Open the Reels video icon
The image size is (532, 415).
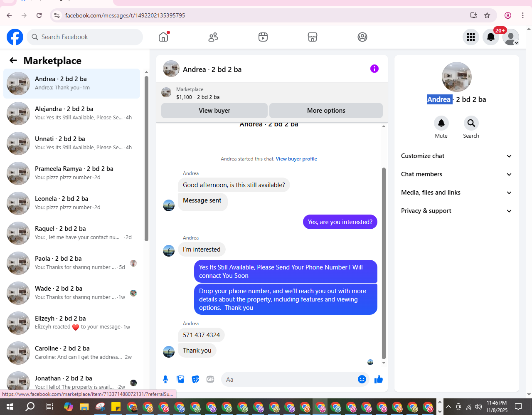(x=263, y=37)
